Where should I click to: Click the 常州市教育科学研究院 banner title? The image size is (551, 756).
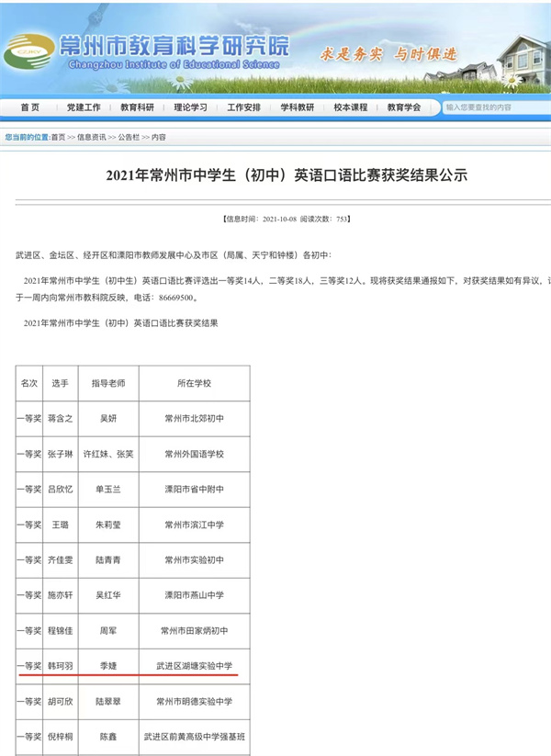(174, 46)
